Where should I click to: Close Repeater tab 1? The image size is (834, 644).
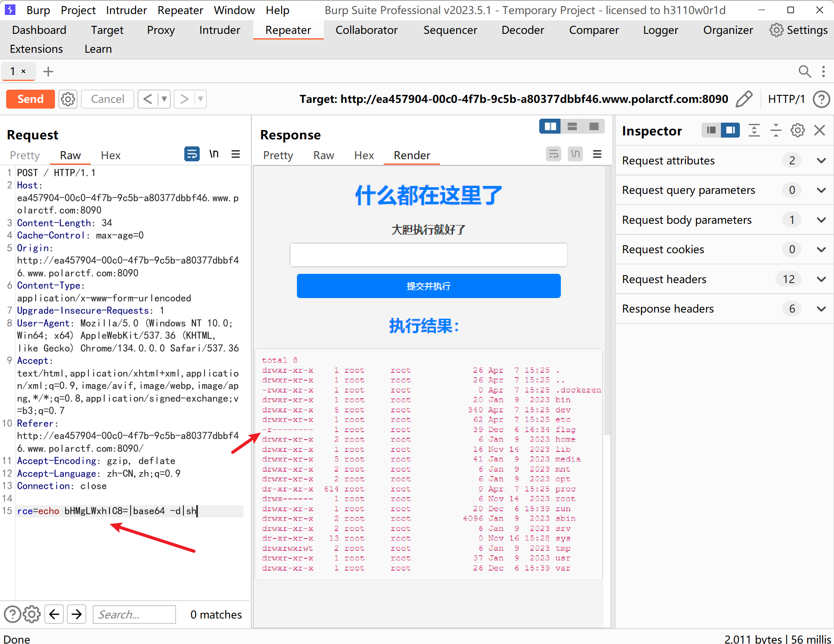point(24,71)
